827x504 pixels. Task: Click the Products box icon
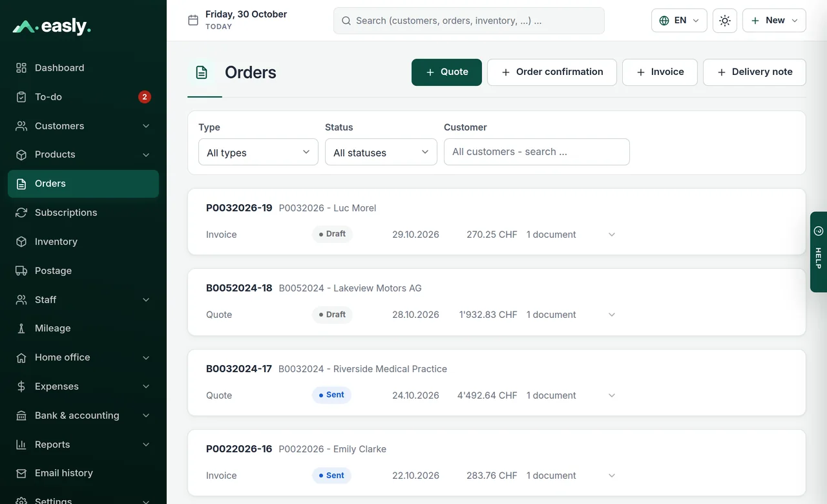coord(21,154)
